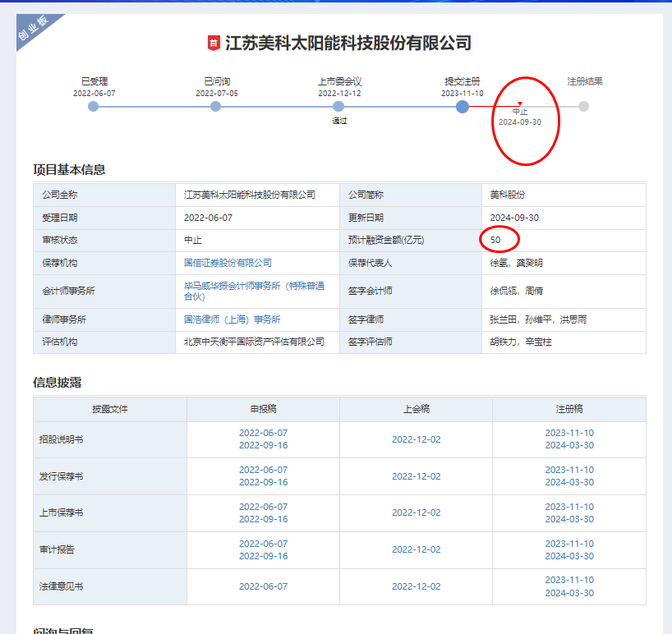Select the 上市委会议 2022-12-12 timeline dot
This screenshot has height=634, width=672.
point(338,106)
